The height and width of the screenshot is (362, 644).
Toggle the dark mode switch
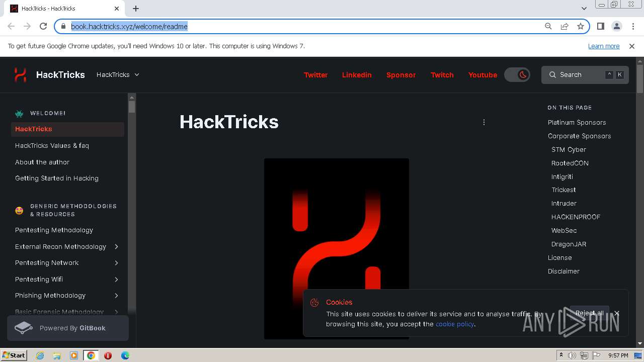(517, 74)
